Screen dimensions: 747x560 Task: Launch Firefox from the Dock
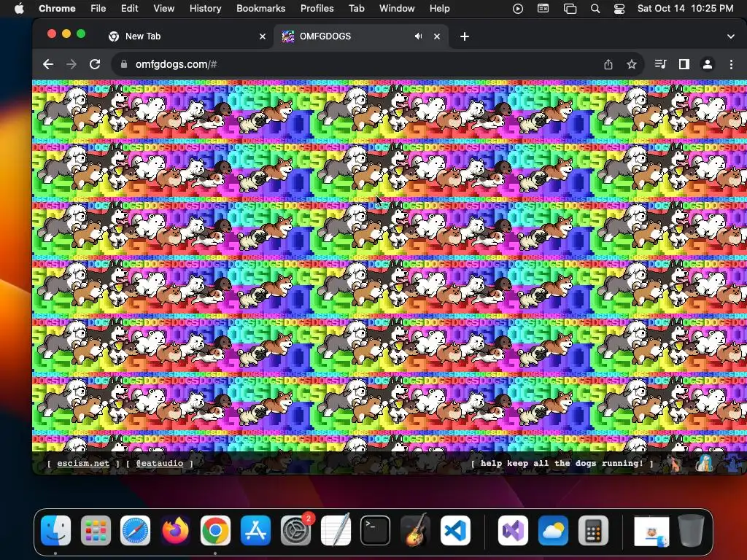(x=175, y=530)
